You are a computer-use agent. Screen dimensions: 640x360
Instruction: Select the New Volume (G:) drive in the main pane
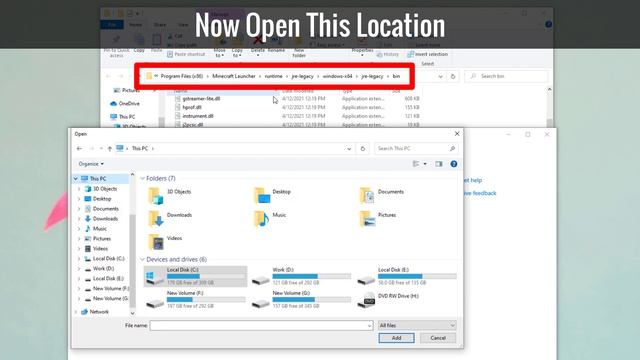pyautogui.click(x=301, y=300)
